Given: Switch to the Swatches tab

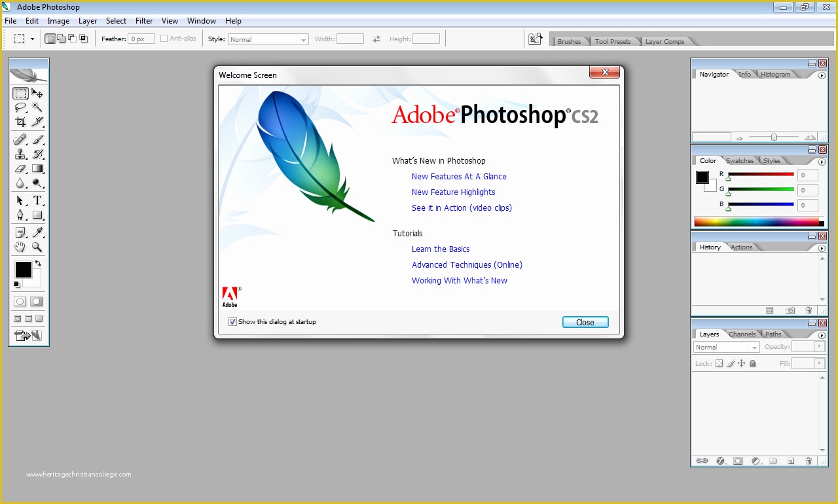Looking at the screenshot, I should point(740,160).
